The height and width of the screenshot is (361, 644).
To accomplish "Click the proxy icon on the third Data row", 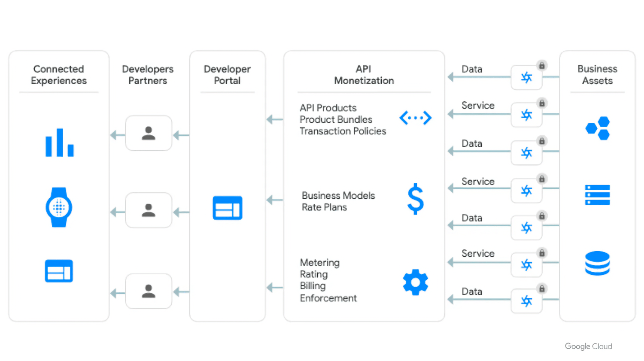I will click(x=526, y=228).
